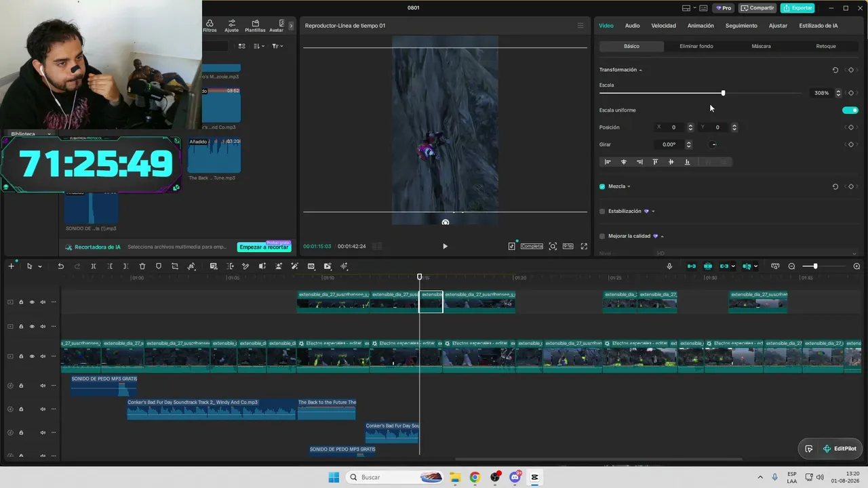Click Exportar button

click(797, 8)
